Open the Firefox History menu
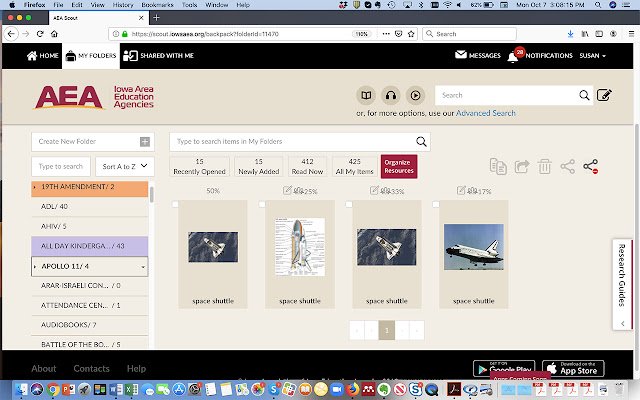Screen dimensions: 640x400 click(123, 5)
